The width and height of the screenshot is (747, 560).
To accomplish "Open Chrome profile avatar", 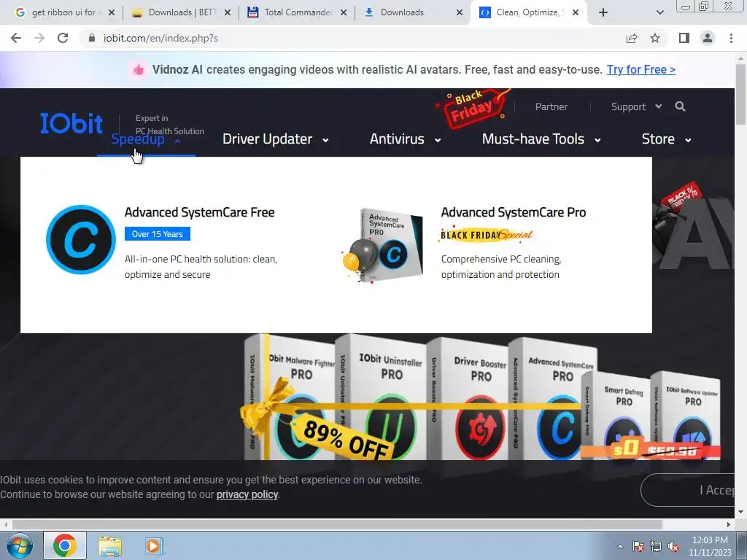I will (x=708, y=38).
